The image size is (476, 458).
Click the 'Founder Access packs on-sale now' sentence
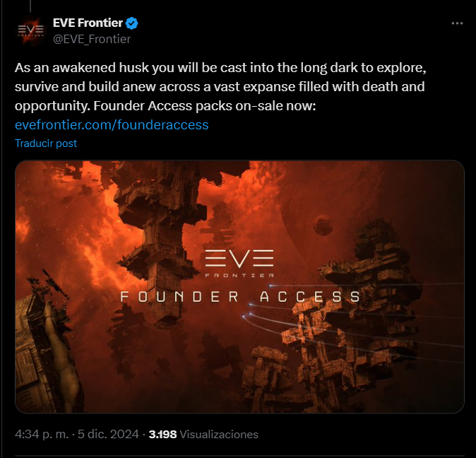(x=205, y=106)
